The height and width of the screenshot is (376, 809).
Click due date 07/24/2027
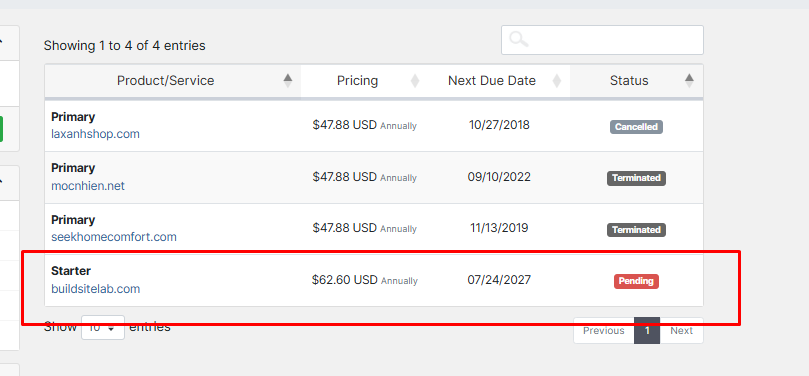tap(499, 280)
